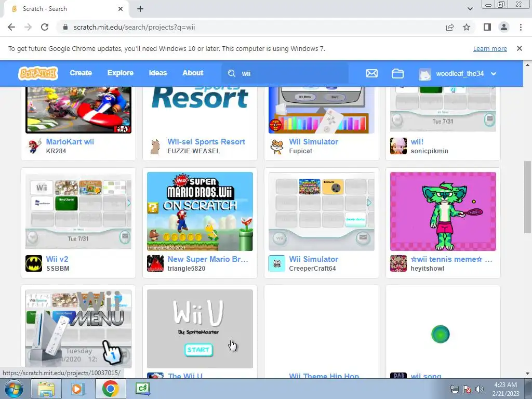
Task: Click the page vertical scrollbar thumb
Action: click(x=527, y=197)
